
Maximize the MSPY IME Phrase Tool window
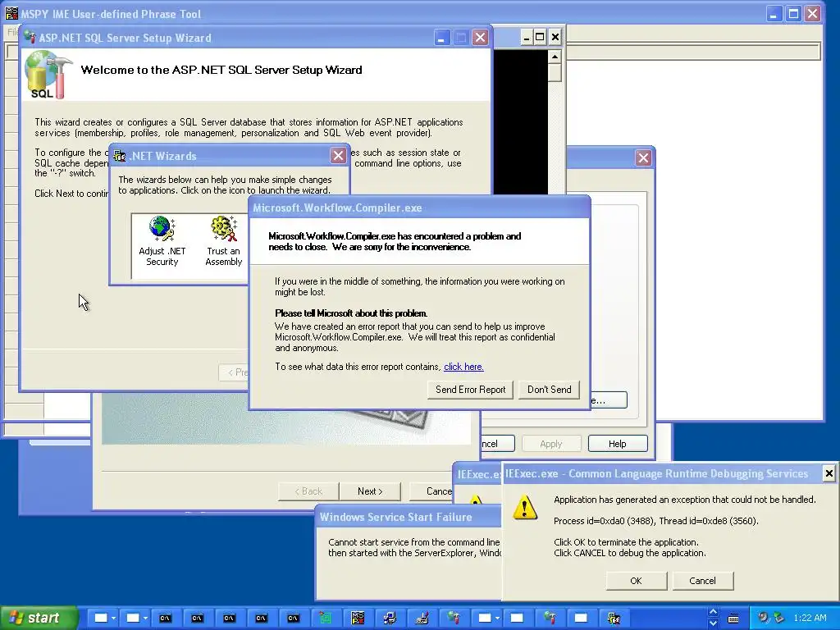[793, 13]
